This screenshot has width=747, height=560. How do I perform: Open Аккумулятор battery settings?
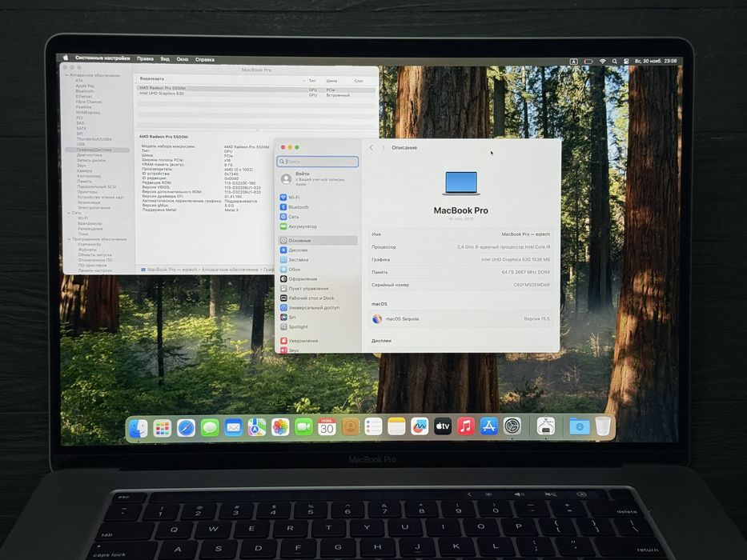tap(318, 226)
